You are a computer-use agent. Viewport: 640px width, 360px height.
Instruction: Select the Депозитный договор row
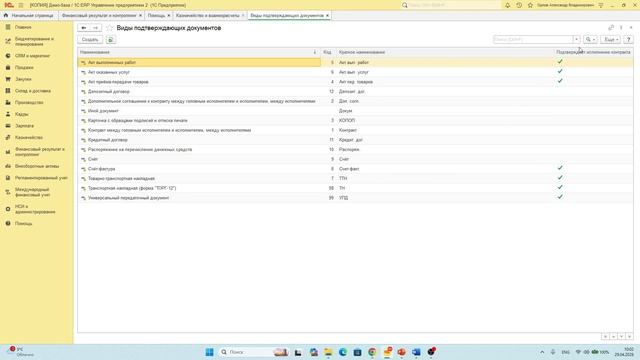pos(355,91)
